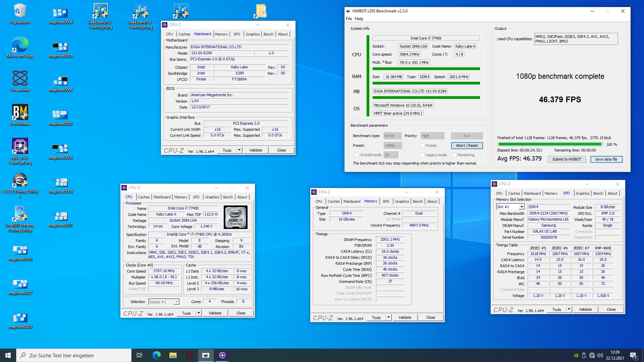Open the Screenshot desktop shortcut
This screenshot has height=362, width=644.
(20, 81)
